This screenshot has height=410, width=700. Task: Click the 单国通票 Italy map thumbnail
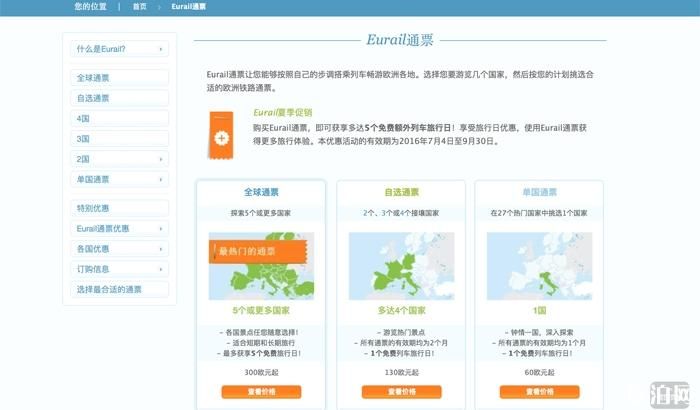pos(539,266)
